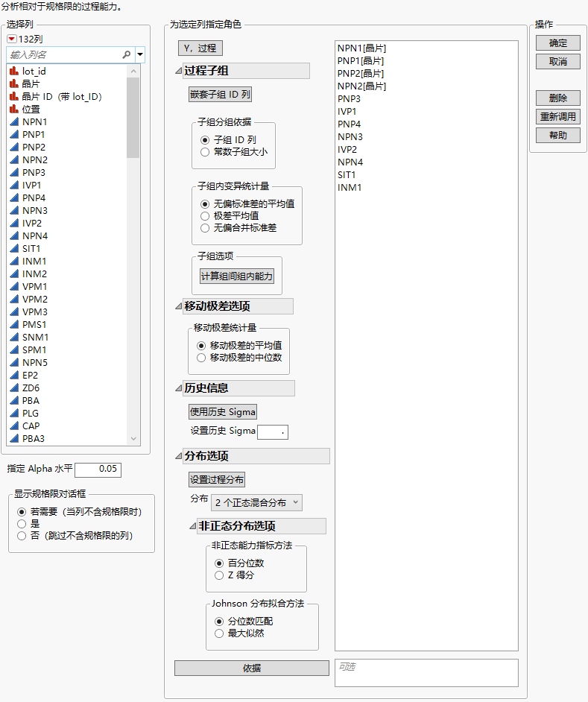Click the Y, 过程 role button
Viewport: 588px width, 702px height.
[x=200, y=48]
